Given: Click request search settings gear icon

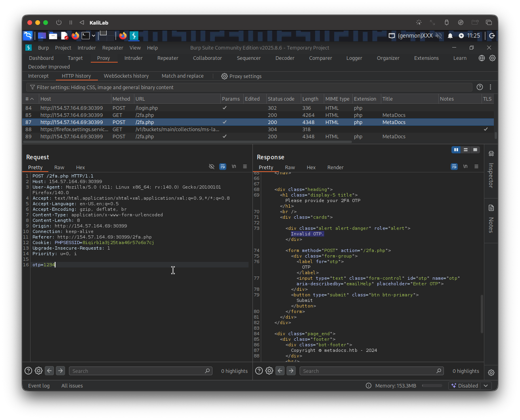Looking at the screenshot, I should point(38,371).
